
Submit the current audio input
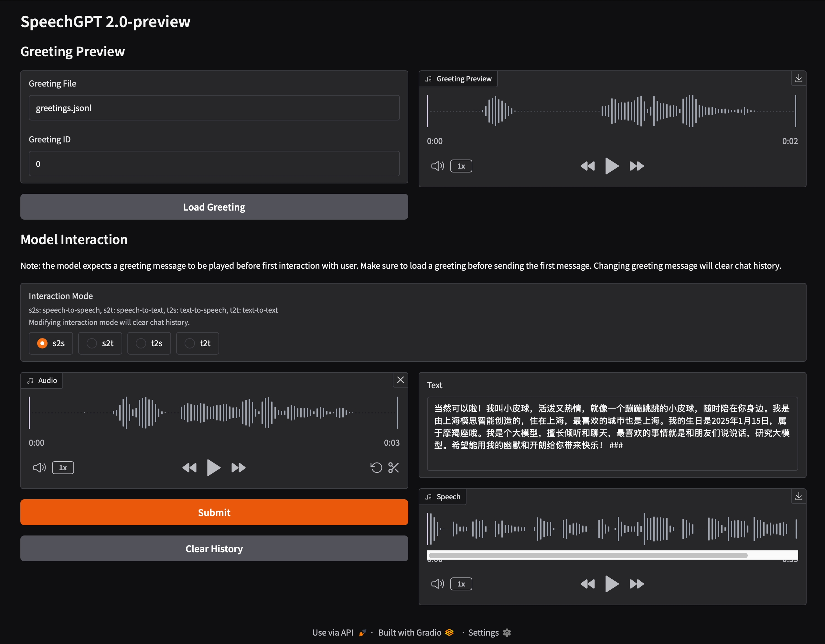click(214, 512)
